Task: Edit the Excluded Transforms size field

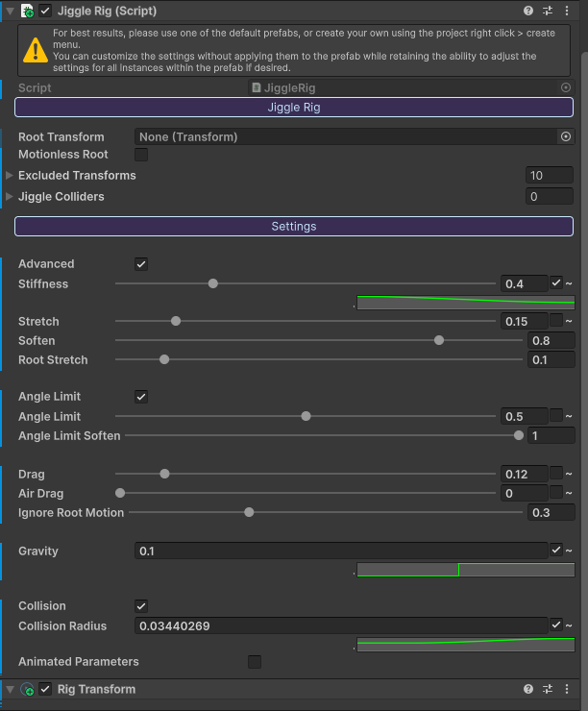Action: [x=550, y=175]
